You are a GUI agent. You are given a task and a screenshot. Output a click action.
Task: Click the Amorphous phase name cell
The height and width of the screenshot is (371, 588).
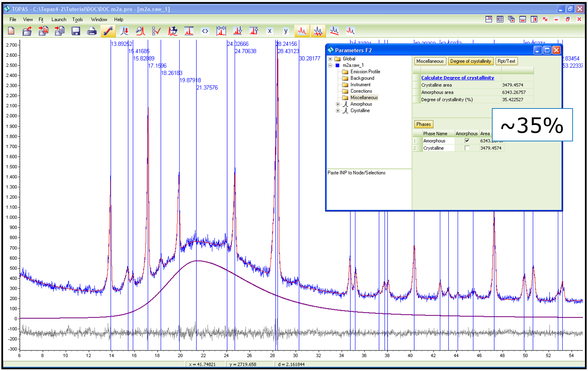pyautogui.click(x=438, y=141)
